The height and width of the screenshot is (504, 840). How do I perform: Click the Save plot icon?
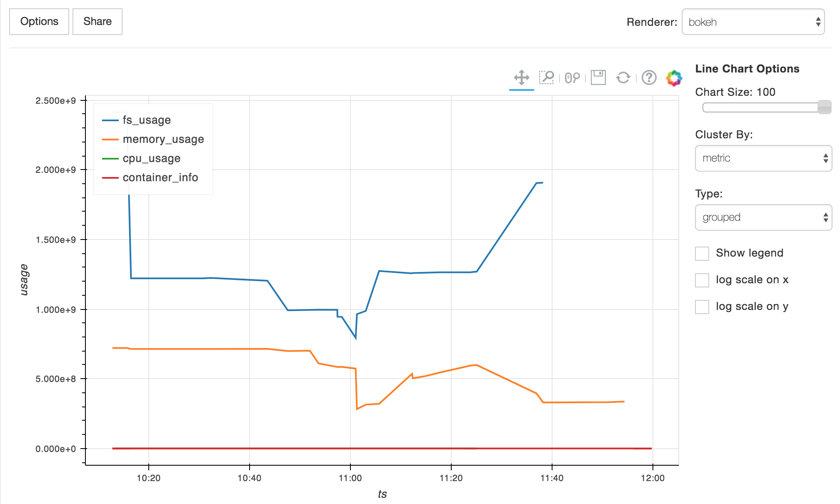tap(598, 77)
